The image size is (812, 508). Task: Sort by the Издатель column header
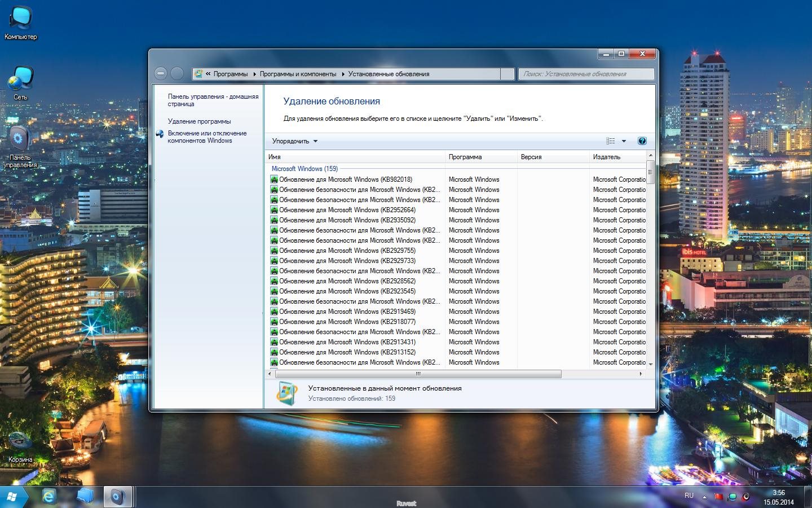(617, 157)
